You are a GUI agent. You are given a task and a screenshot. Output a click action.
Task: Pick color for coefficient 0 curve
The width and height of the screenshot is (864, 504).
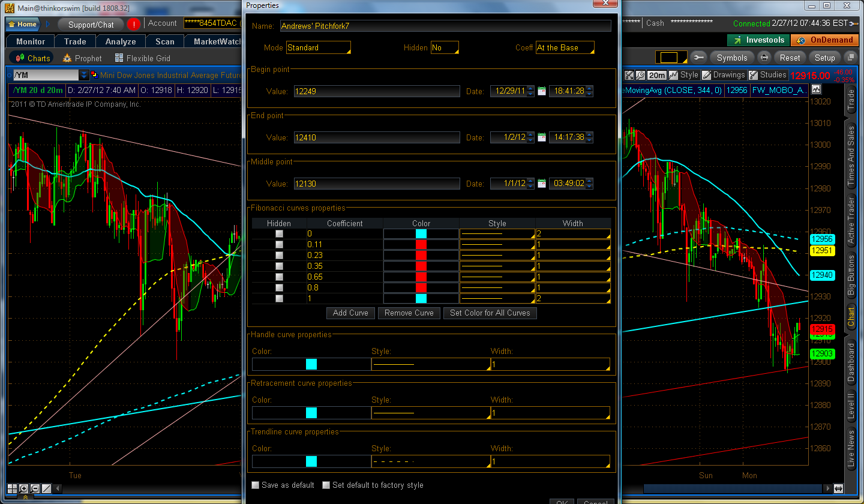[x=421, y=233]
